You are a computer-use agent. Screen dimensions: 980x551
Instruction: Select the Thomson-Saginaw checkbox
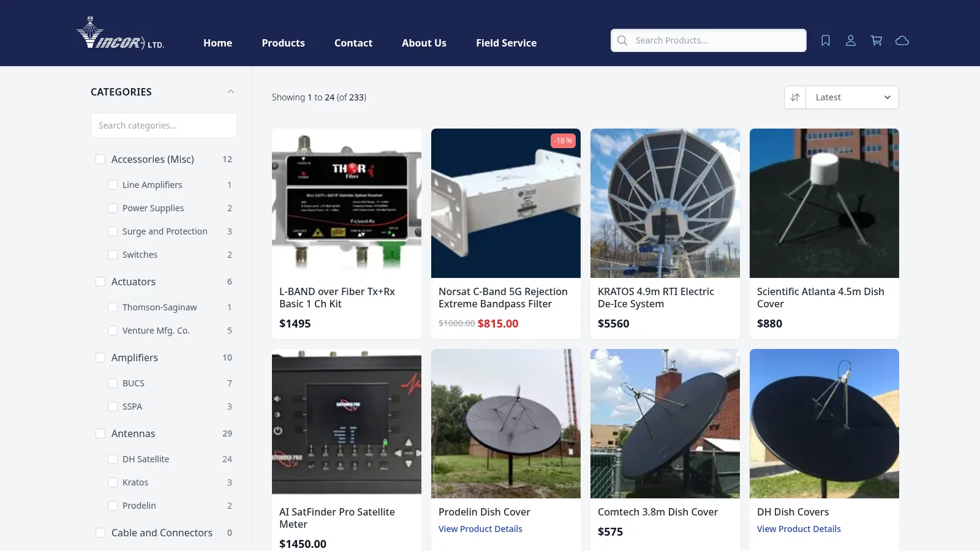[x=113, y=307]
